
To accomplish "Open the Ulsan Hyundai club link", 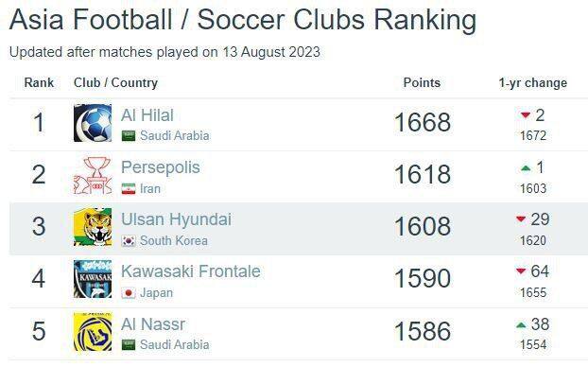I will pos(176,219).
